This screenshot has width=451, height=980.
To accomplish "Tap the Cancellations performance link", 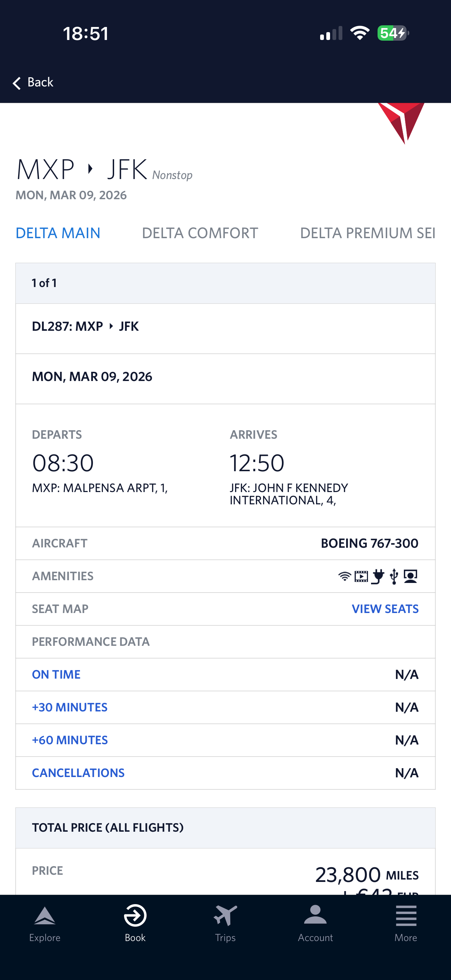I will (78, 773).
